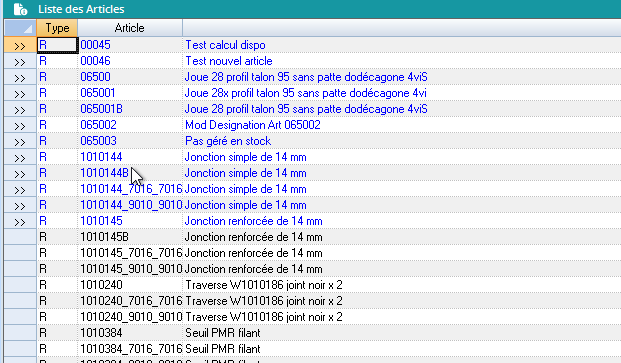Select the row header of article 1010240
Image resolution: width=621 pixels, height=363 pixels.
click(20, 285)
